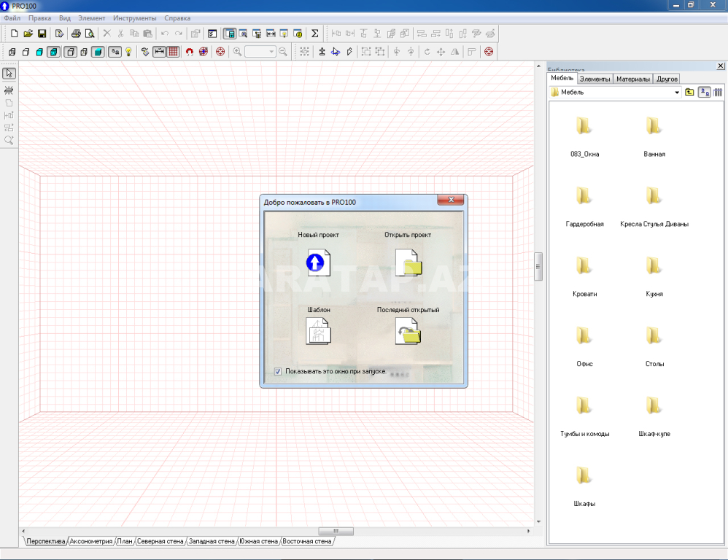Click the Sigma summary icon
The image size is (728, 560).
(315, 34)
